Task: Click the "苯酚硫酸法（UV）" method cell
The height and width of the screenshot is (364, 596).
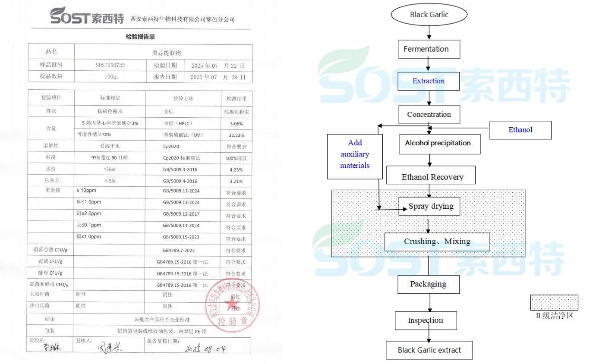Action: [183, 135]
